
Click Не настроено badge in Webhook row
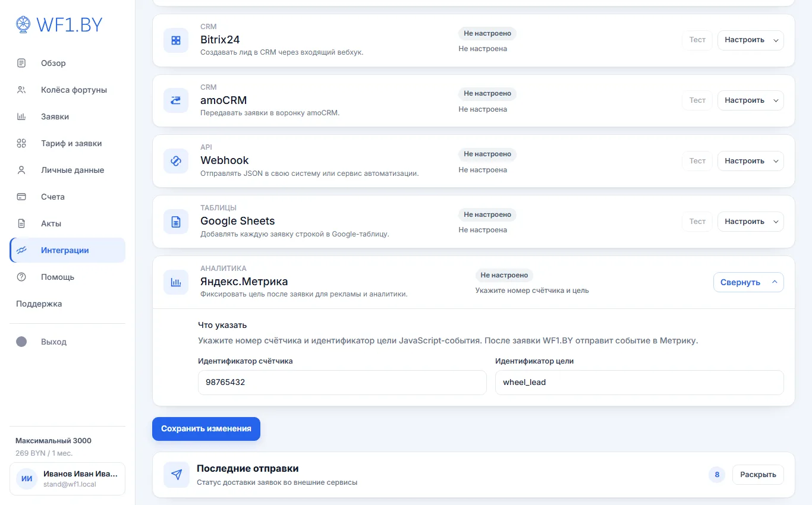click(x=487, y=154)
